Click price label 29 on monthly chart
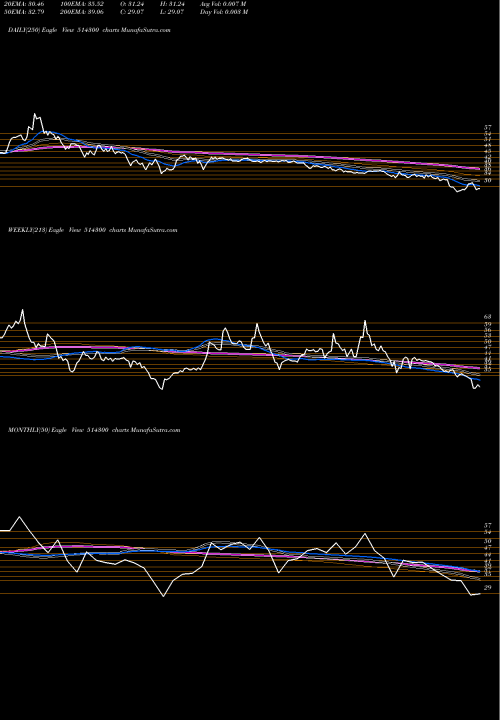 (488, 587)
